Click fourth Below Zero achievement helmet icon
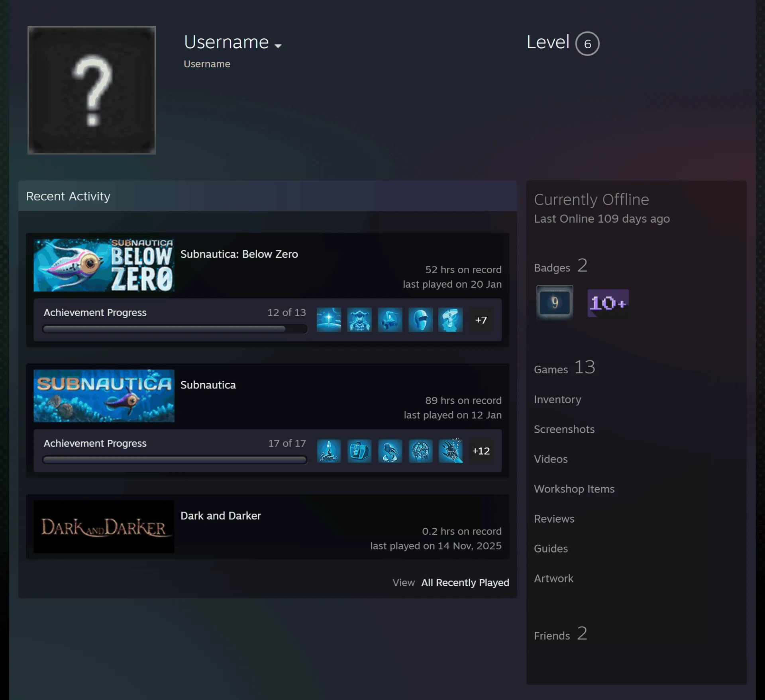The height and width of the screenshot is (700, 765). [x=420, y=320]
